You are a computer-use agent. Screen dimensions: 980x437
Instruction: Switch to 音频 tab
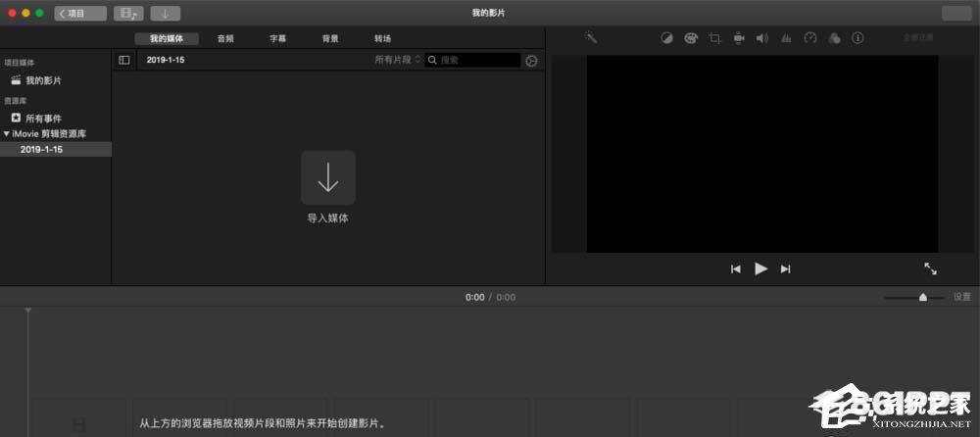pyautogui.click(x=225, y=39)
